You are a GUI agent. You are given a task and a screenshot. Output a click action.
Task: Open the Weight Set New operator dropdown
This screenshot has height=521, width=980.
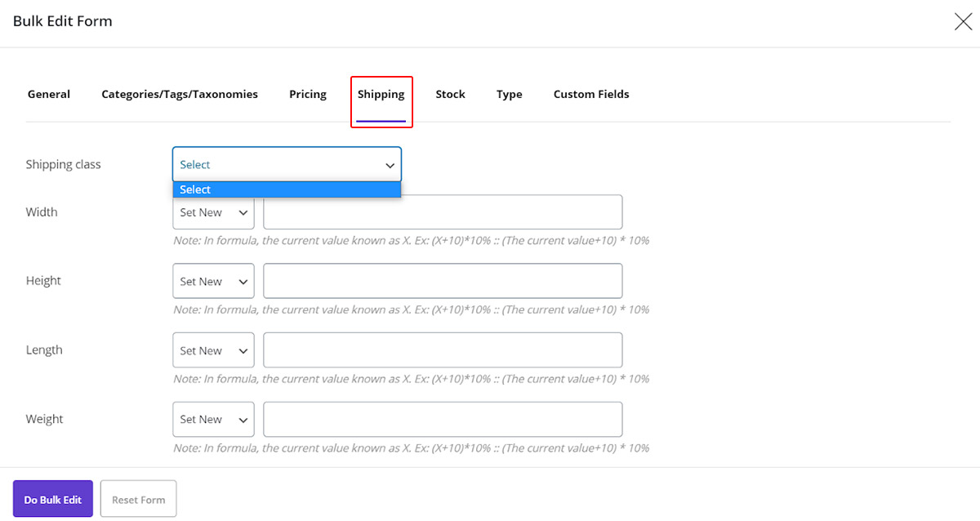213,419
